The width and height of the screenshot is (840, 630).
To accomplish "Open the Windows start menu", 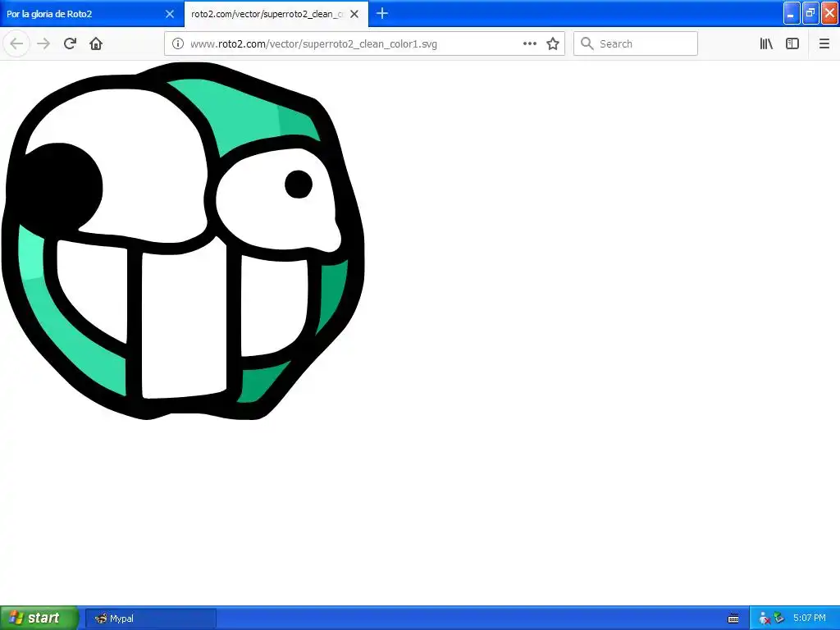I will click(39, 618).
